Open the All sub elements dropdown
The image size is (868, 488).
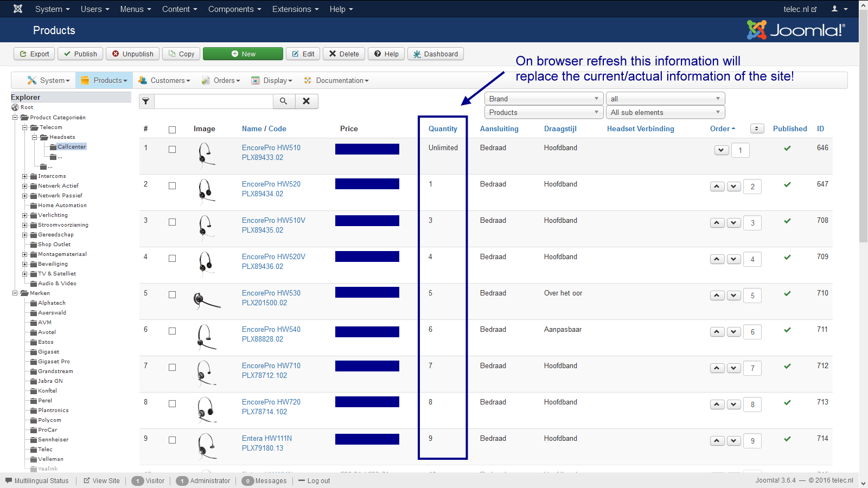click(665, 112)
